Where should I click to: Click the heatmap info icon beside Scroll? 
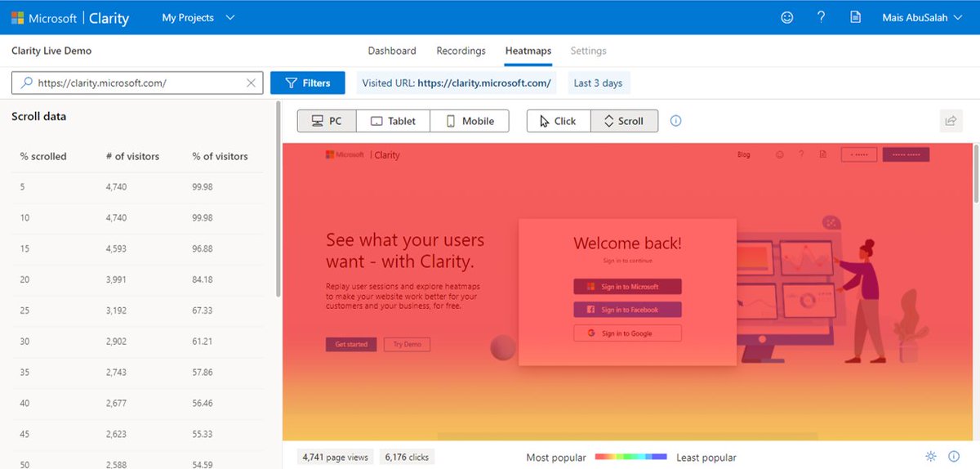click(675, 121)
